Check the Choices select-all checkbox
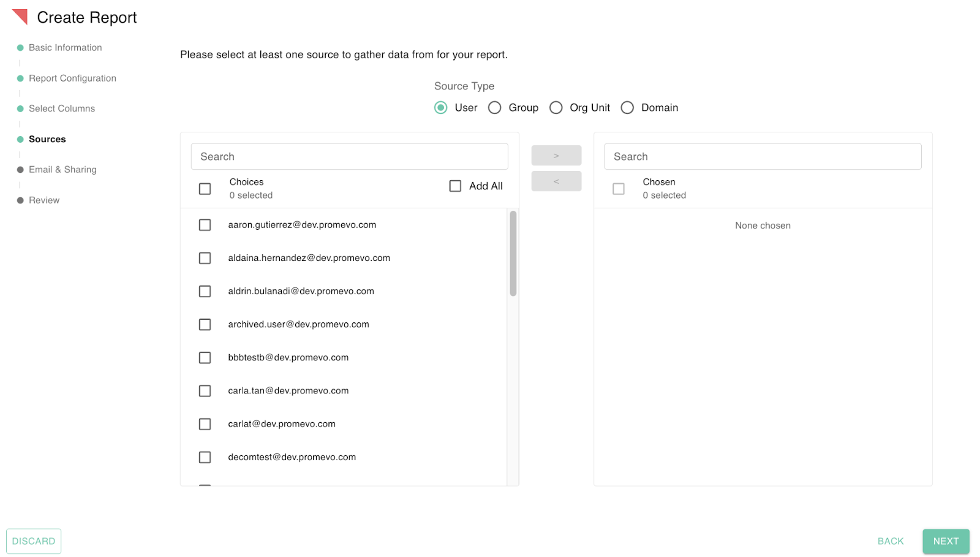Screen dimensions: 980x557 pos(205,189)
